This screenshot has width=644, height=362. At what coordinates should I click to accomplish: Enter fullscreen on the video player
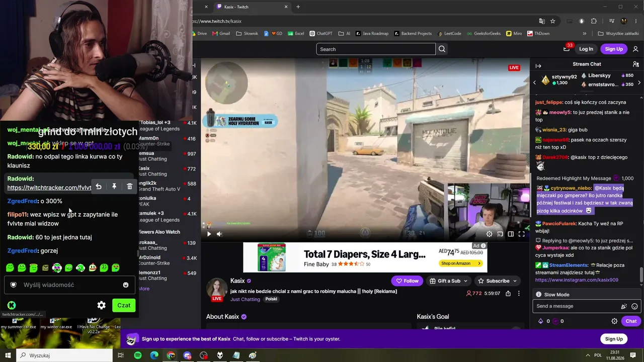521,234
